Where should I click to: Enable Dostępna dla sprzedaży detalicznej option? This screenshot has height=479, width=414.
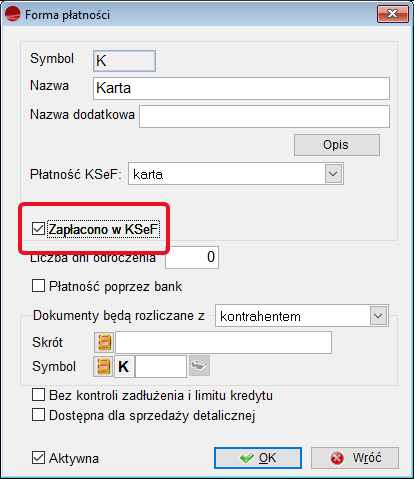pyautogui.click(x=38, y=415)
